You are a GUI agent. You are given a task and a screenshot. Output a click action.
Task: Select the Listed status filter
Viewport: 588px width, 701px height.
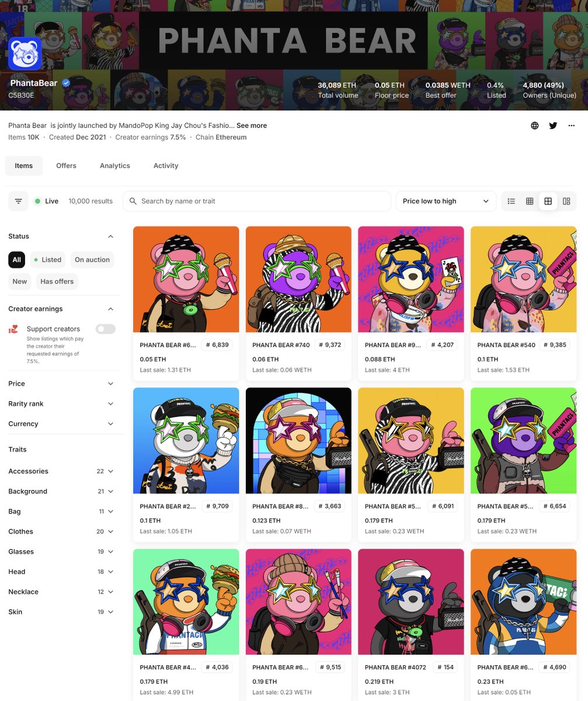click(48, 260)
